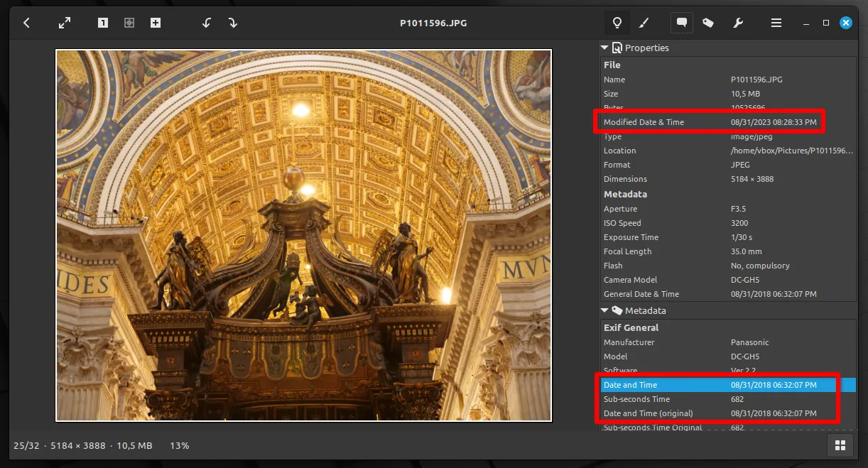The width and height of the screenshot is (868, 468).
Task: Click the P1011596.JPG title text
Action: (434, 22)
